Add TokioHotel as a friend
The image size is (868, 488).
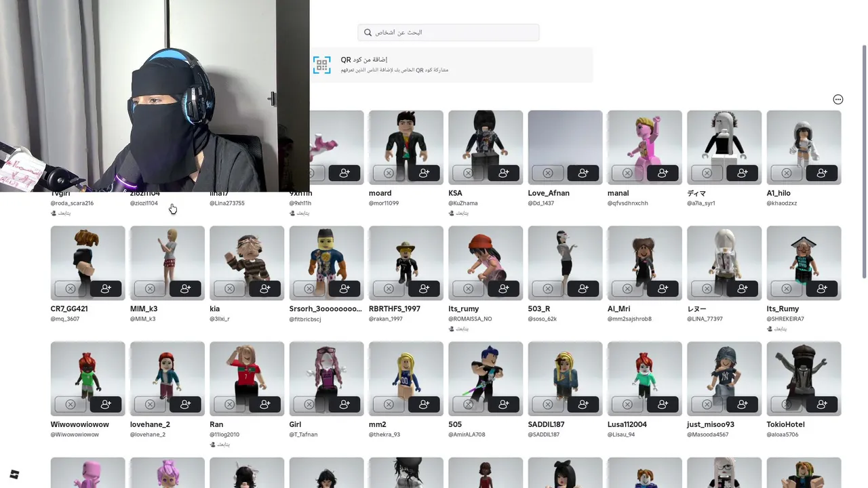click(x=822, y=405)
